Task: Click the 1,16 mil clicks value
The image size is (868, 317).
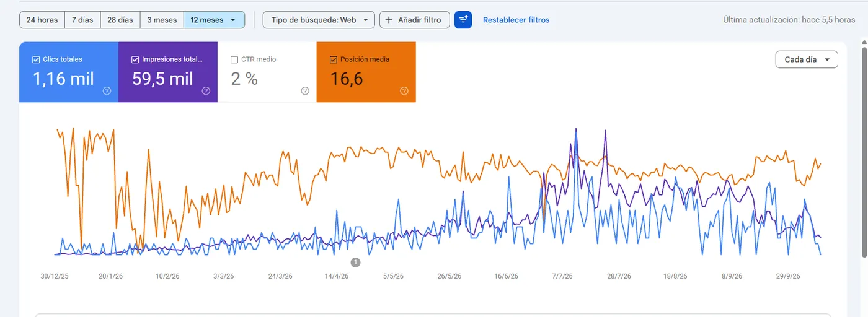Action: 63,79
